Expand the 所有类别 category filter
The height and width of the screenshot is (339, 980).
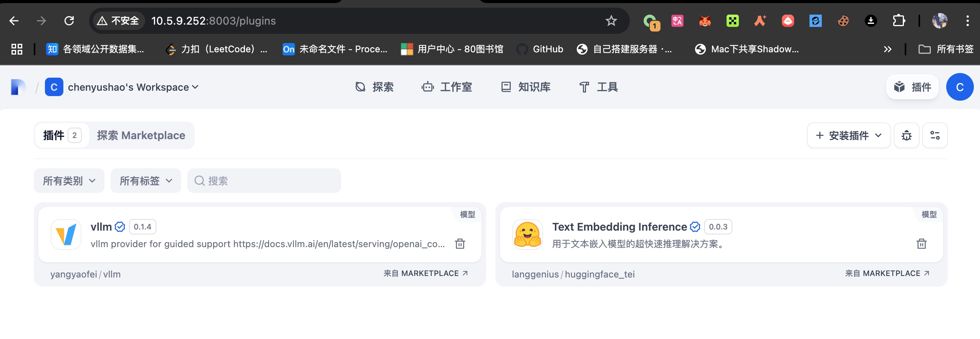click(69, 181)
